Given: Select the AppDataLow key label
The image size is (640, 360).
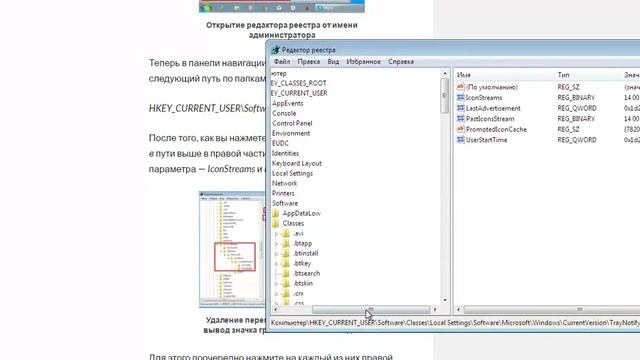Looking at the screenshot, I should [302, 213].
